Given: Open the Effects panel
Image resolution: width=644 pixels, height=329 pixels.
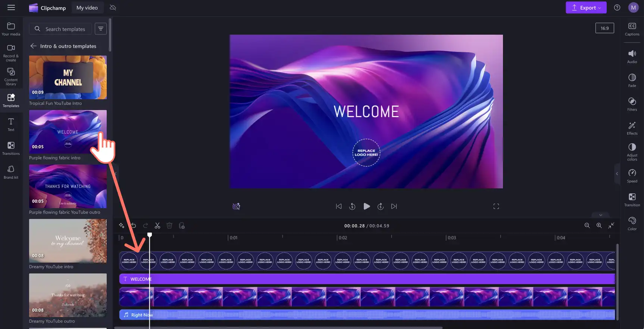Looking at the screenshot, I should (632, 128).
